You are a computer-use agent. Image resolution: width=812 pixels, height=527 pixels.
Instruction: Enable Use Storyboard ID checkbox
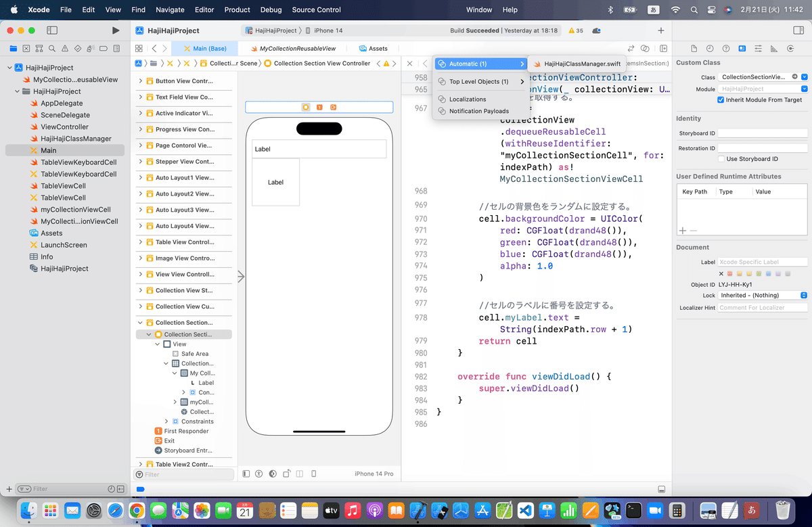coord(721,159)
